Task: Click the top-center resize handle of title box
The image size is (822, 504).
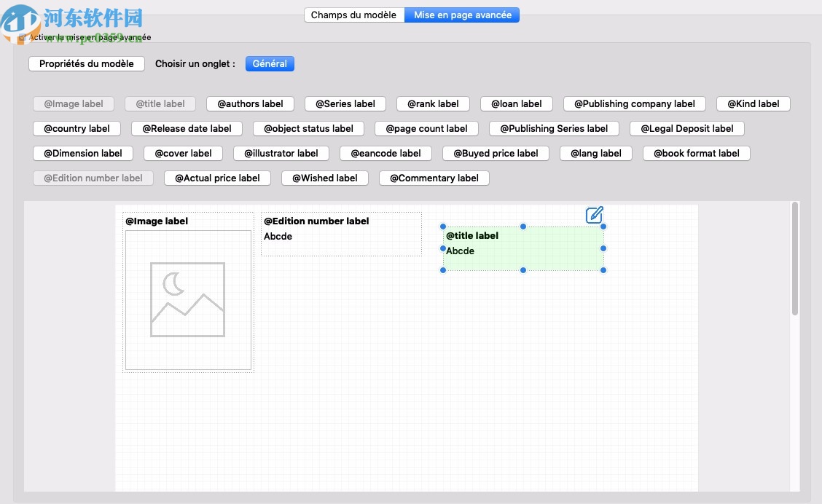Action: coord(523,227)
